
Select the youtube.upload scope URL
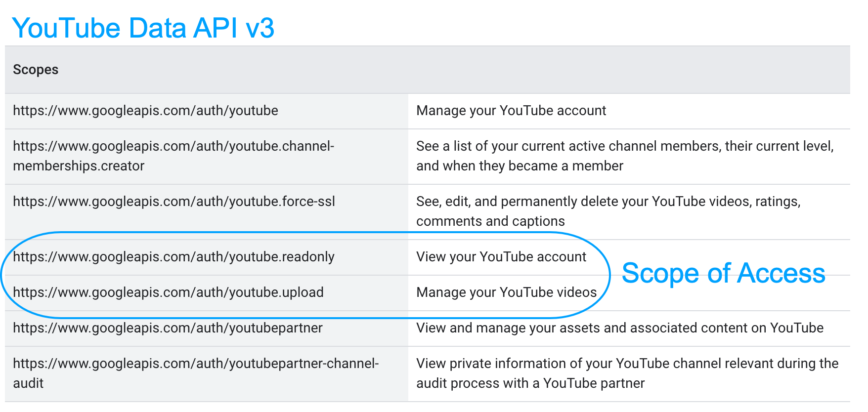[168, 292]
